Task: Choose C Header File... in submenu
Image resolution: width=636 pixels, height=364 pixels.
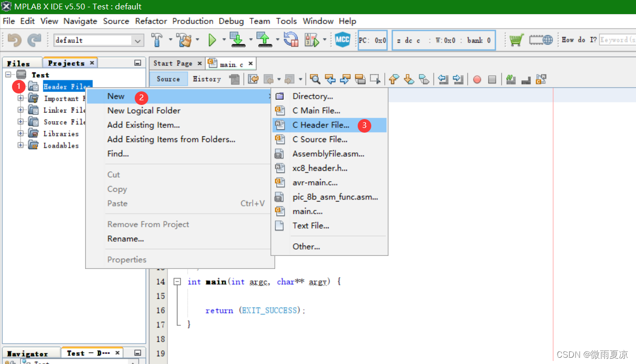Action: point(329,125)
